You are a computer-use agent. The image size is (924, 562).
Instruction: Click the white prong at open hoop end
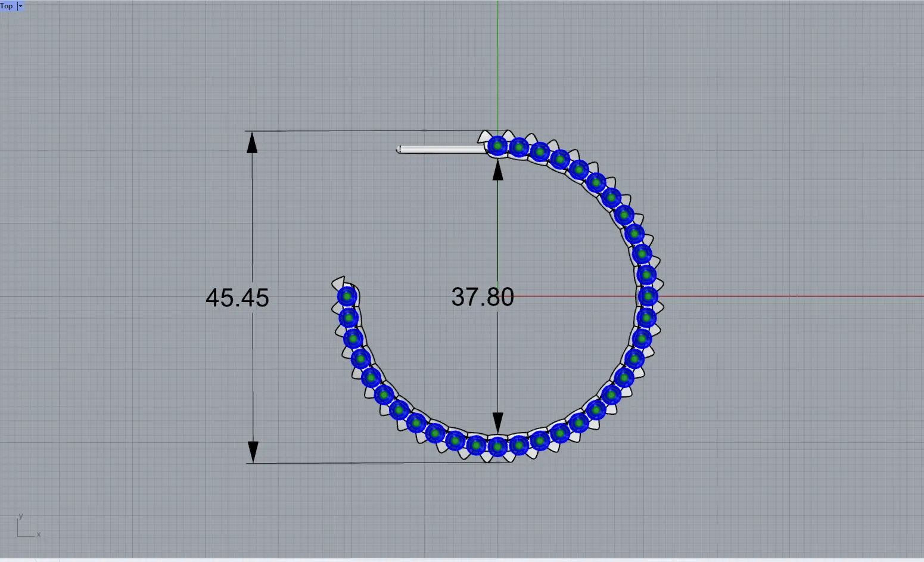339,282
